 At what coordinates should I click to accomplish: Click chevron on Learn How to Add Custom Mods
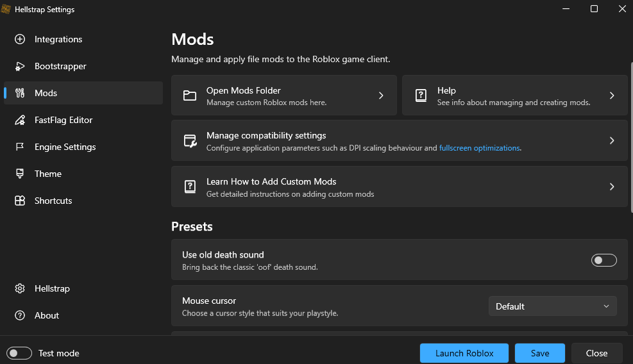click(x=612, y=186)
